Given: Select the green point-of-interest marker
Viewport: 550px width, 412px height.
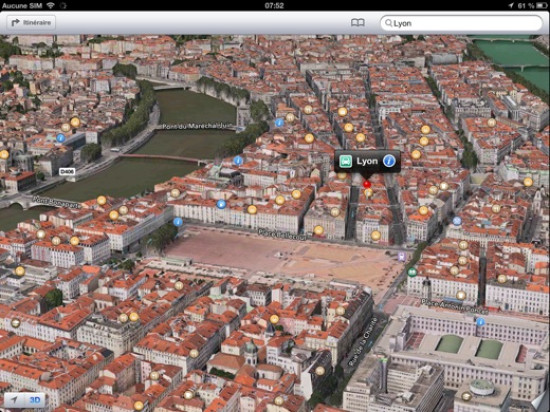Looking at the screenshot, I should (412, 271).
